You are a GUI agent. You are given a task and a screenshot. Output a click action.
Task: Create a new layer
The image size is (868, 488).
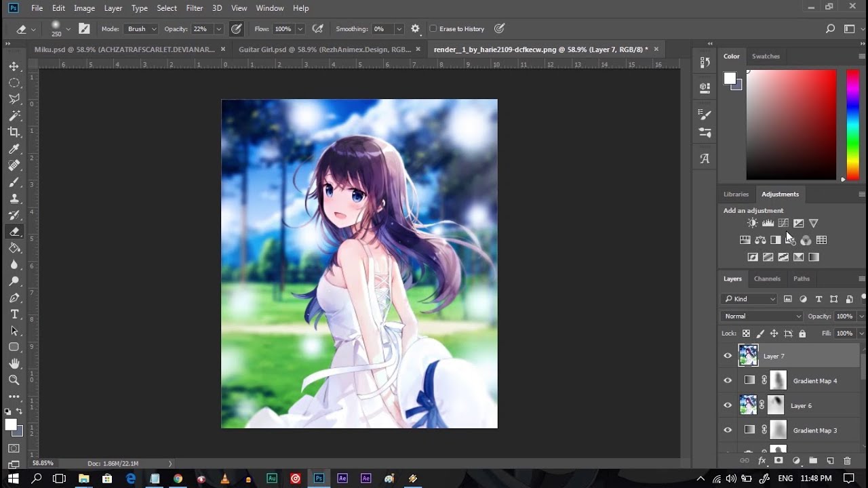[x=830, y=461]
